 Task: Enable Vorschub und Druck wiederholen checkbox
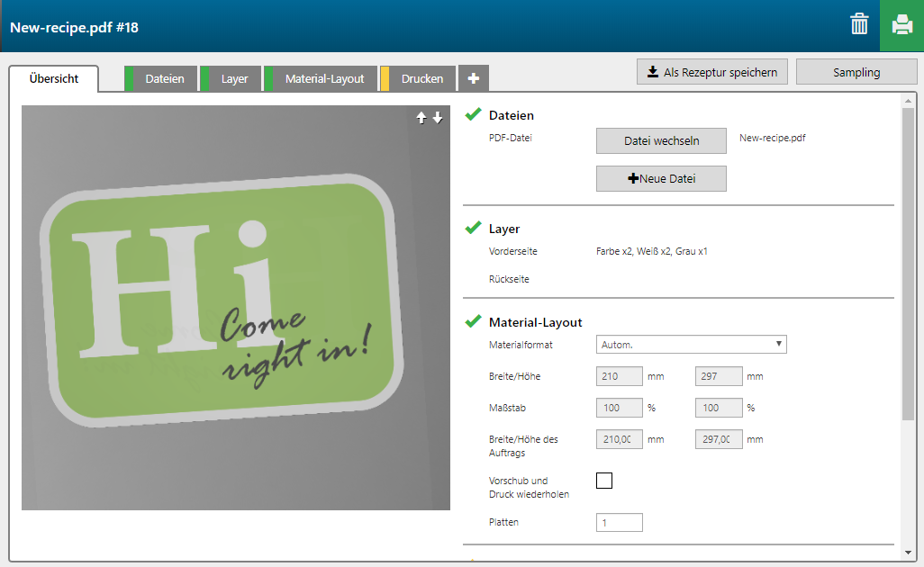click(604, 481)
